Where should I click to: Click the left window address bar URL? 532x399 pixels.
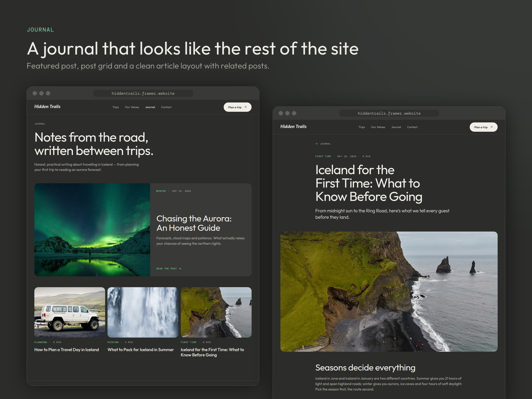click(x=143, y=93)
